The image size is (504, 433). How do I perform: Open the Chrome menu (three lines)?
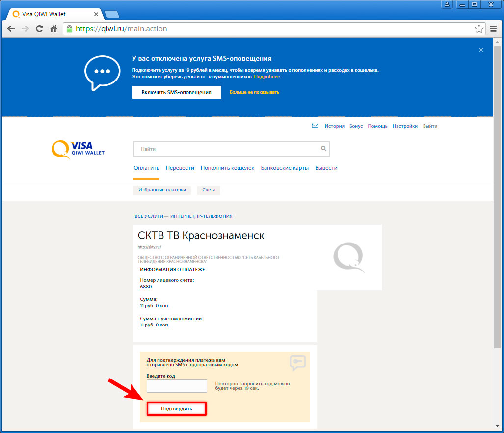coord(493,29)
